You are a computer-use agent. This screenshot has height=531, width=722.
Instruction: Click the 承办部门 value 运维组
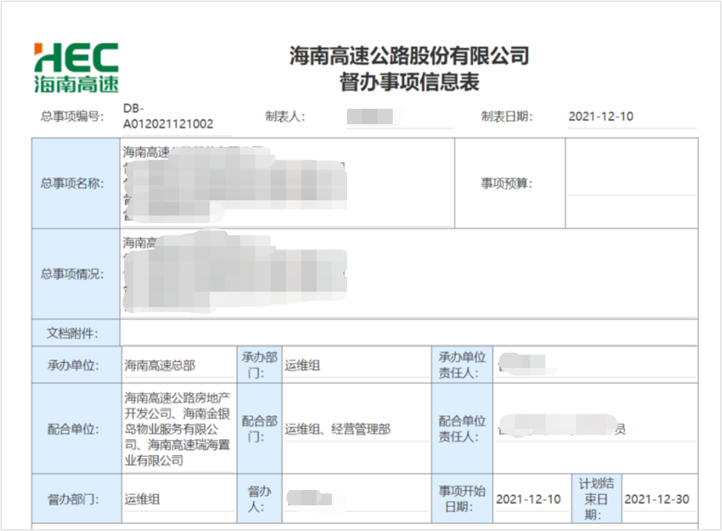[x=303, y=365]
